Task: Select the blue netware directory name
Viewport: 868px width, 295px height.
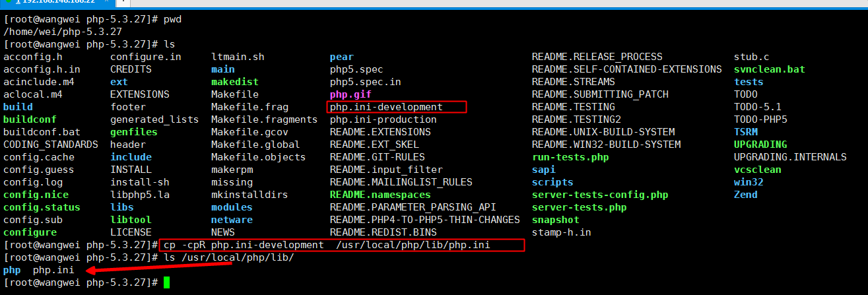Action: 232,220
